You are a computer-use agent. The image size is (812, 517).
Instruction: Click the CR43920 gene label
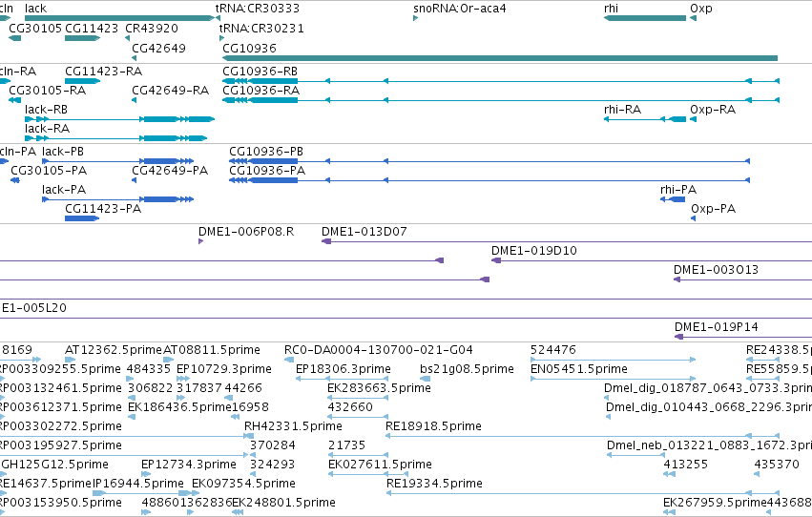pos(152,28)
